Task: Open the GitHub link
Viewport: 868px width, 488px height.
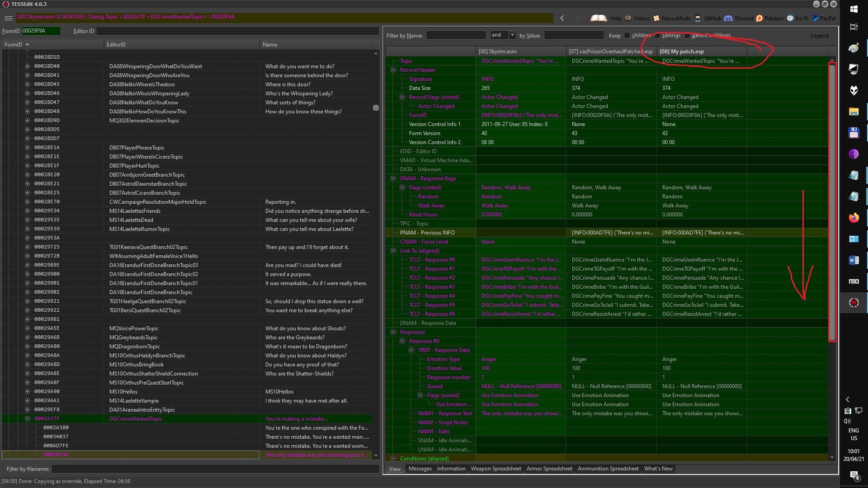Action: click(x=708, y=18)
